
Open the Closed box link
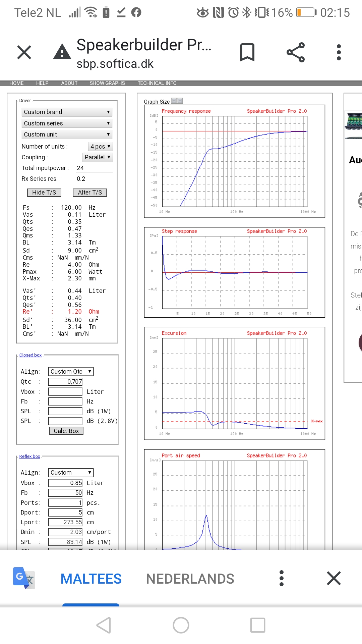[x=31, y=355]
